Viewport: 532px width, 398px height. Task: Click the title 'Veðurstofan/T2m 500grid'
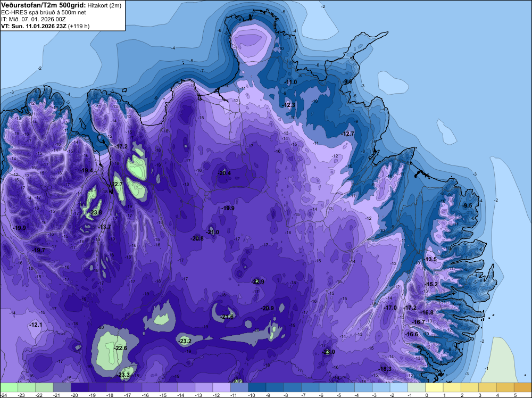click(43, 5)
